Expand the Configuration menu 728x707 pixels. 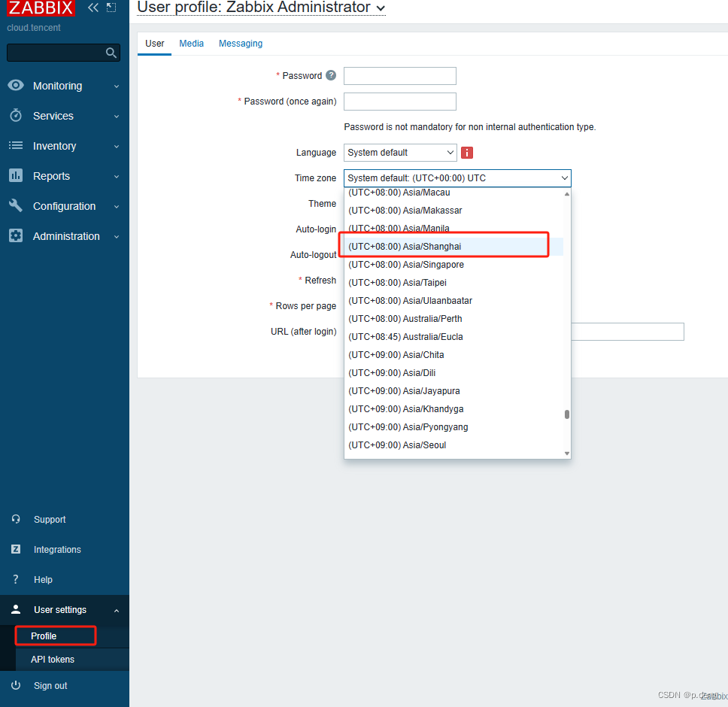pos(117,207)
